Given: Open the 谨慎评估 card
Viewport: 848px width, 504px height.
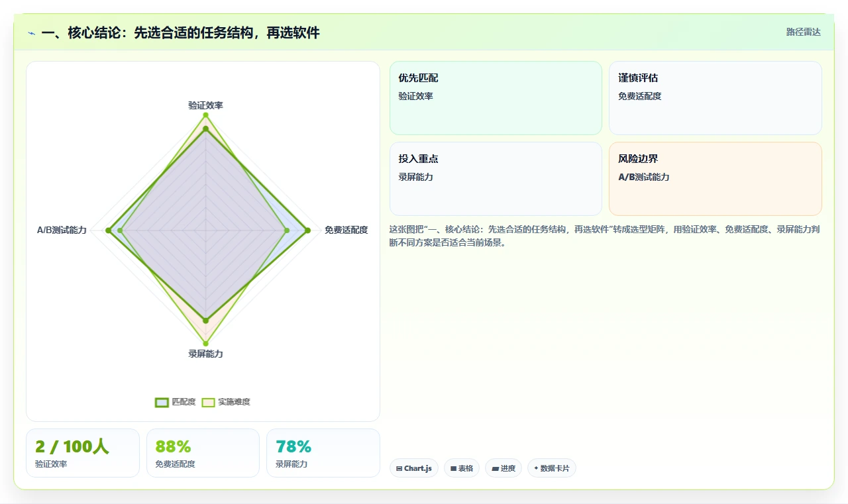Looking at the screenshot, I should (715, 98).
